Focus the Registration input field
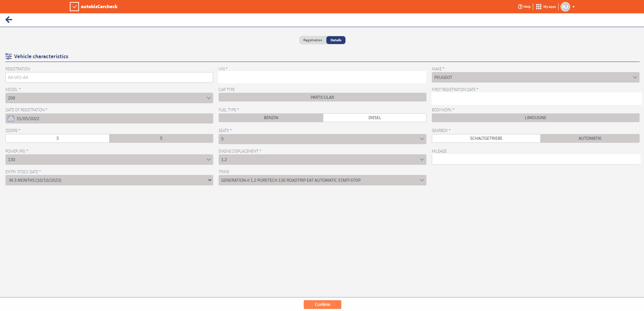Screen dimensions: 644x311 (109, 77)
